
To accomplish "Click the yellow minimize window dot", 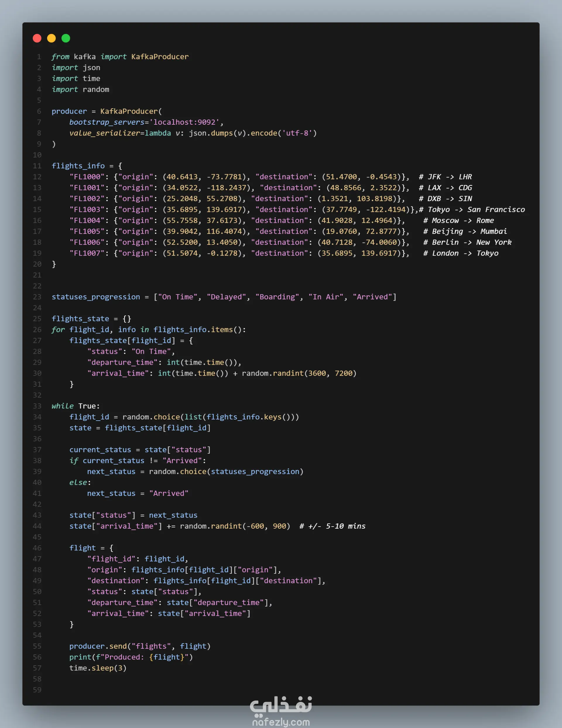I will (51, 38).
